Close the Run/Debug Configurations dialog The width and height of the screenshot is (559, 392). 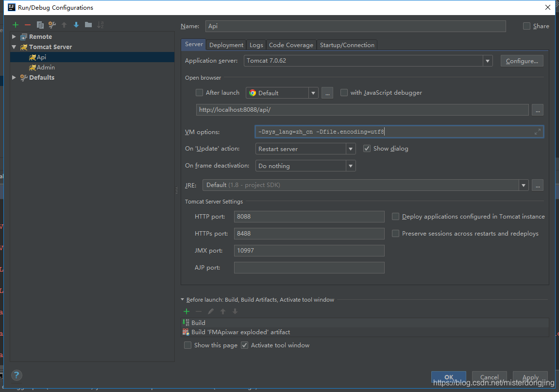[x=548, y=7]
